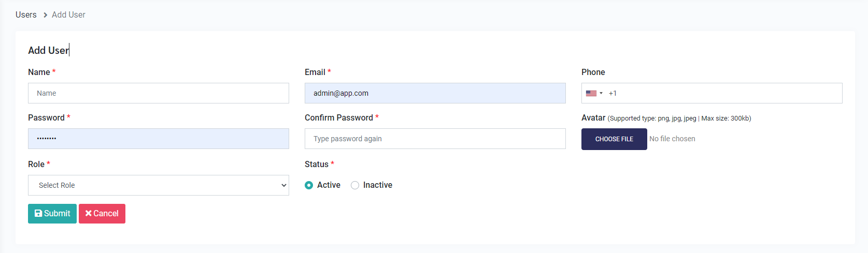Viewport: 868px width, 253px height.
Task: Go to Users in the breadcrumb
Action: (26, 15)
